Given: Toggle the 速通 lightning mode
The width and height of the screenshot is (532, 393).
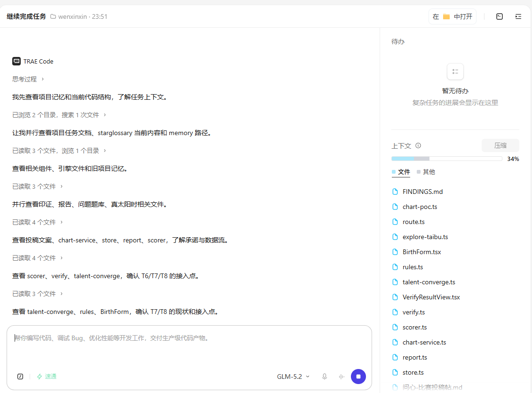Looking at the screenshot, I should pos(47,377).
